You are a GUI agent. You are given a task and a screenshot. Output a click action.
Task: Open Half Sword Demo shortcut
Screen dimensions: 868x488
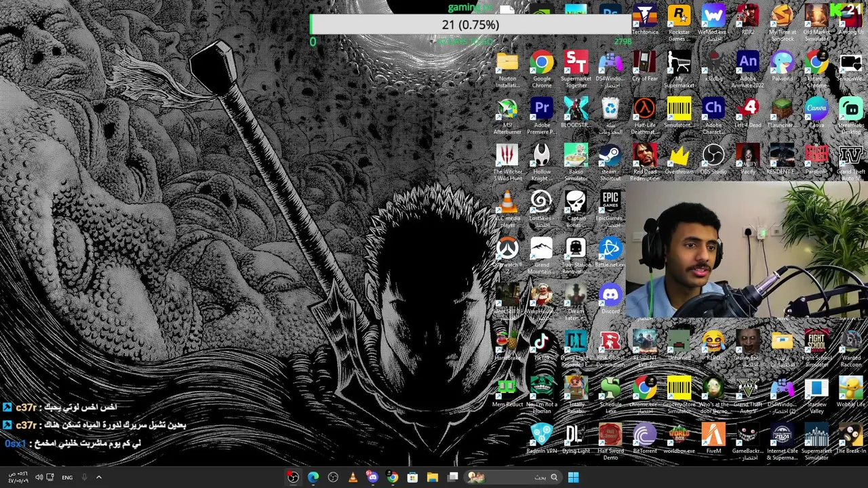click(x=610, y=442)
